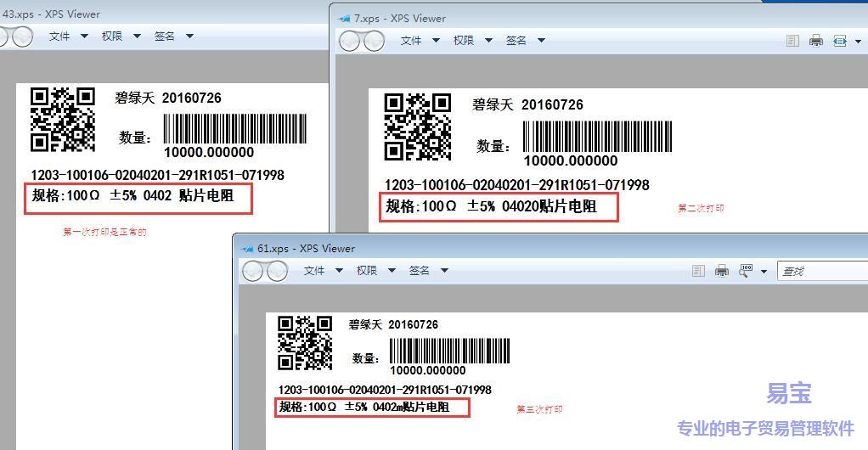Open the 文件 menu in 43.xps window
This screenshot has width=868, height=450.
click(x=59, y=37)
